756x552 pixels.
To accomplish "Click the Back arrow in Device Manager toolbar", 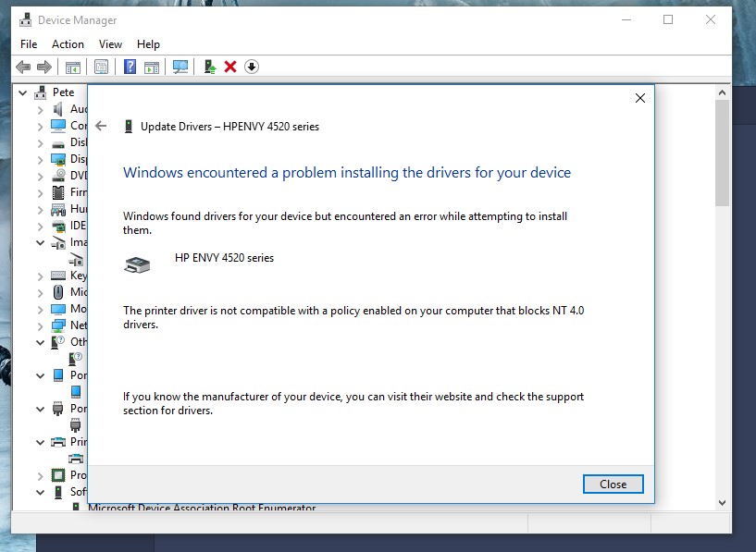I will click(23, 67).
